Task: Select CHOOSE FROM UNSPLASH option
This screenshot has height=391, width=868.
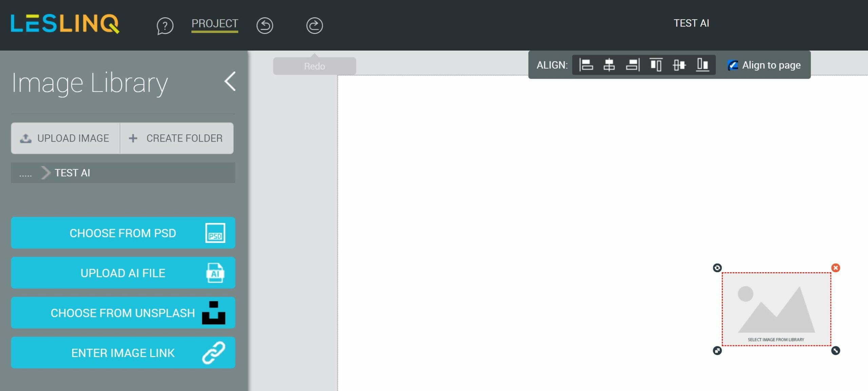Action: tap(123, 313)
